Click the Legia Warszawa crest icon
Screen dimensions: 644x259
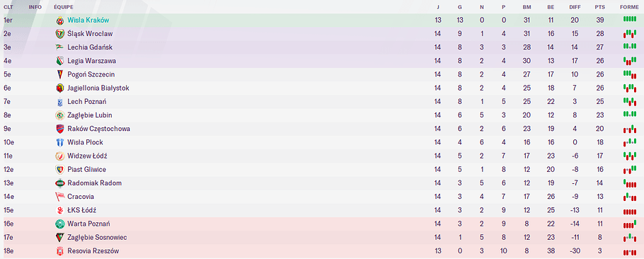tap(60, 61)
